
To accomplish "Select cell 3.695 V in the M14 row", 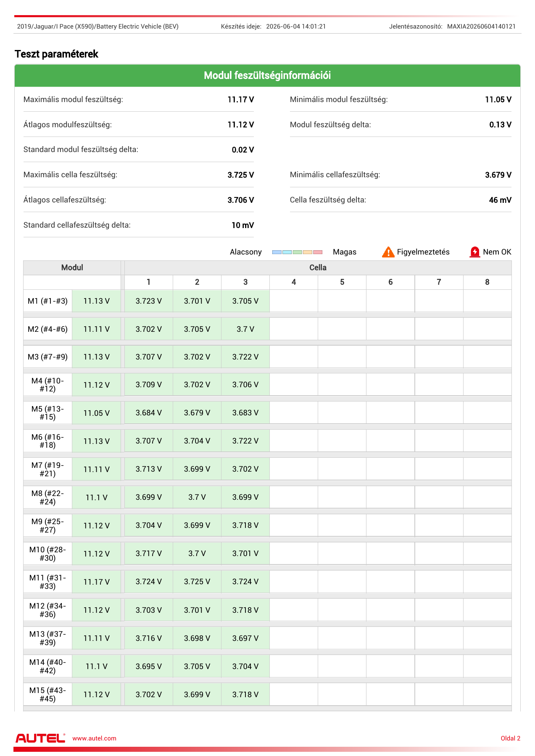I will 149,667.
